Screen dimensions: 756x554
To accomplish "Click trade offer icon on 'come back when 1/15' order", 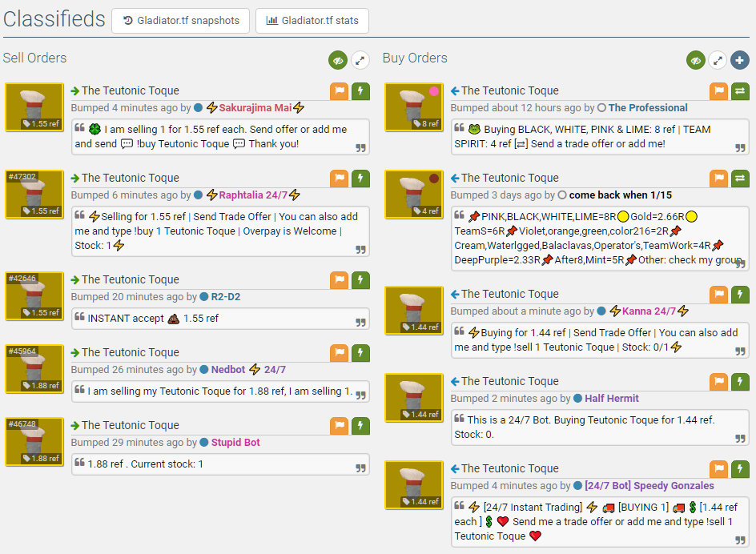I will pyautogui.click(x=740, y=179).
